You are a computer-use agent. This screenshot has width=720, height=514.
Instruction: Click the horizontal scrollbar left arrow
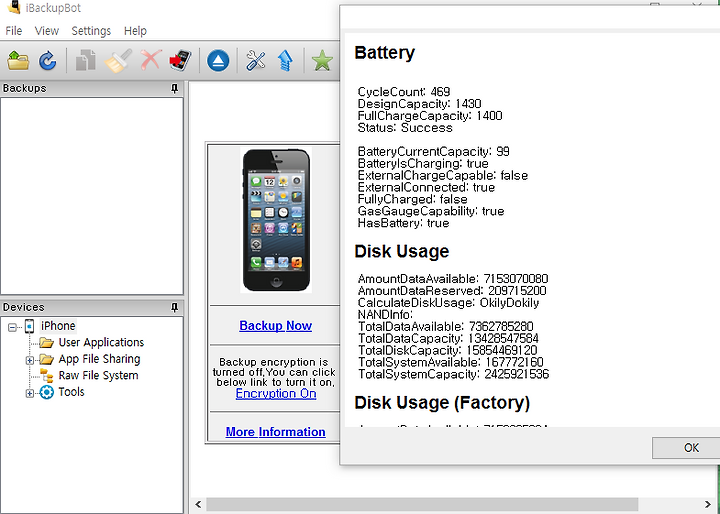pyautogui.click(x=198, y=504)
